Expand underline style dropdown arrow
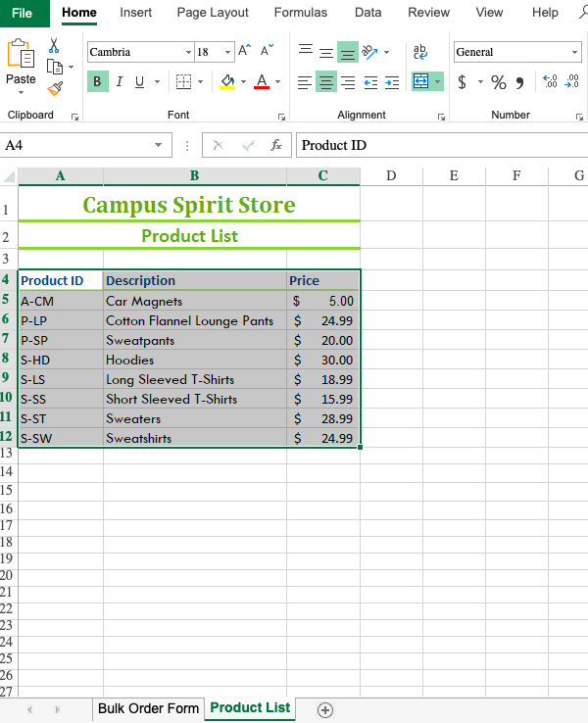This screenshot has height=723, width=588. point(157,81)
